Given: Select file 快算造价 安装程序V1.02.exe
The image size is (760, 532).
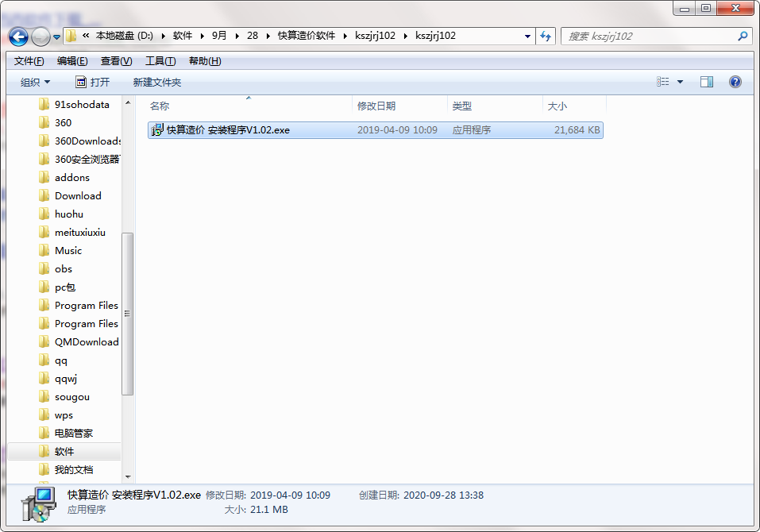Looking at the screenshot, I should 376,130.
